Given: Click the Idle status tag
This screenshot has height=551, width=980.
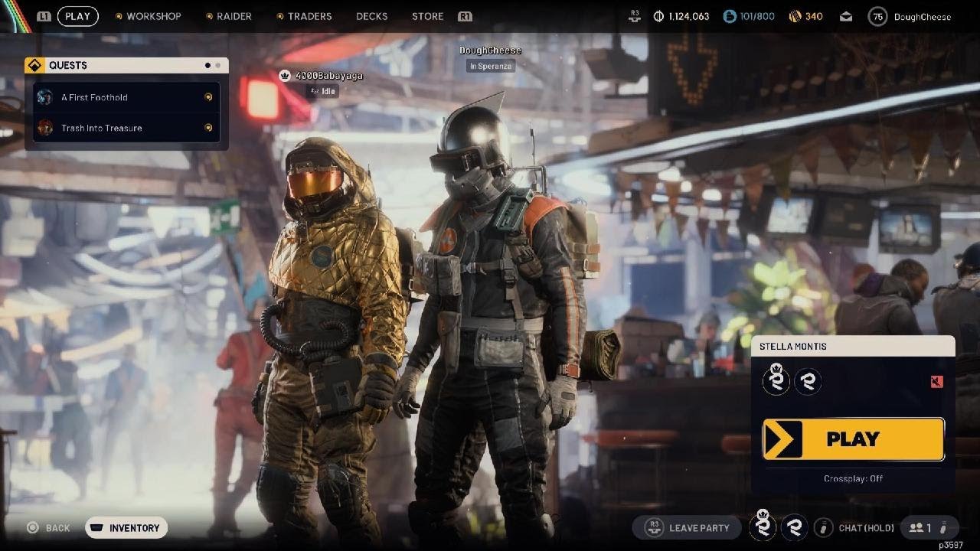Looking at the screenshot, I should tap(322, 91).
